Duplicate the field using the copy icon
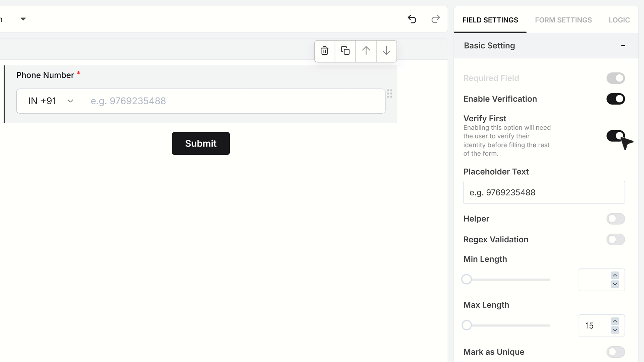This screenshot has width=644, height=362. click(x=345, y=51)
